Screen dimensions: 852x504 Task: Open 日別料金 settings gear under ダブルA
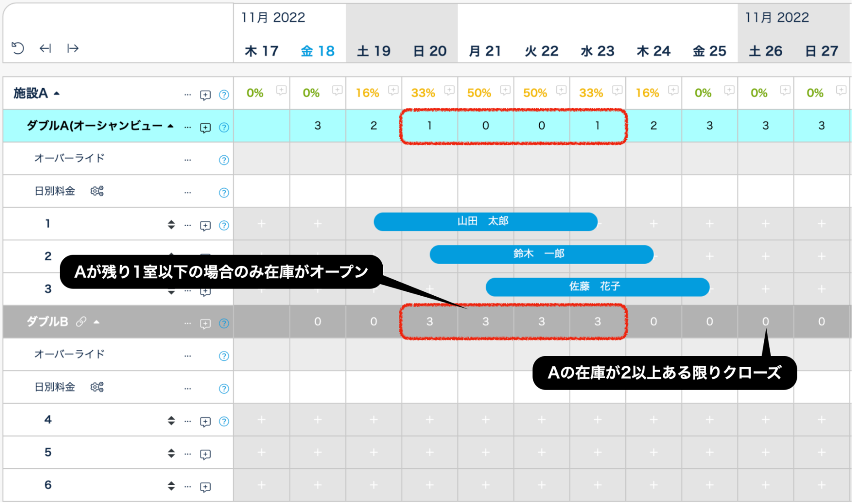pyautogui.click(x=97, y=191)
